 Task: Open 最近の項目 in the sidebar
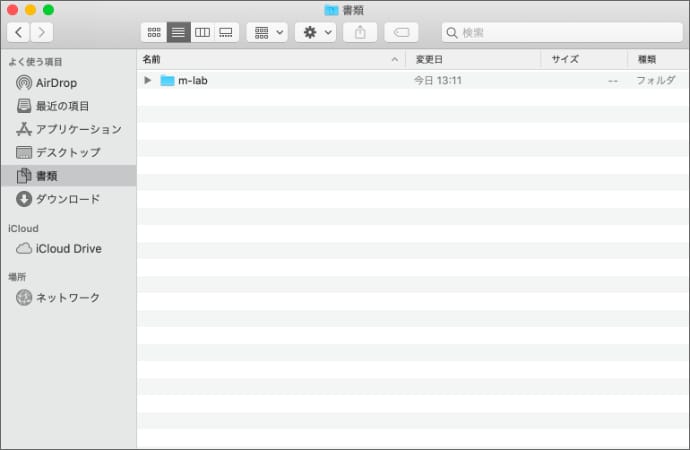click(62, 106)
